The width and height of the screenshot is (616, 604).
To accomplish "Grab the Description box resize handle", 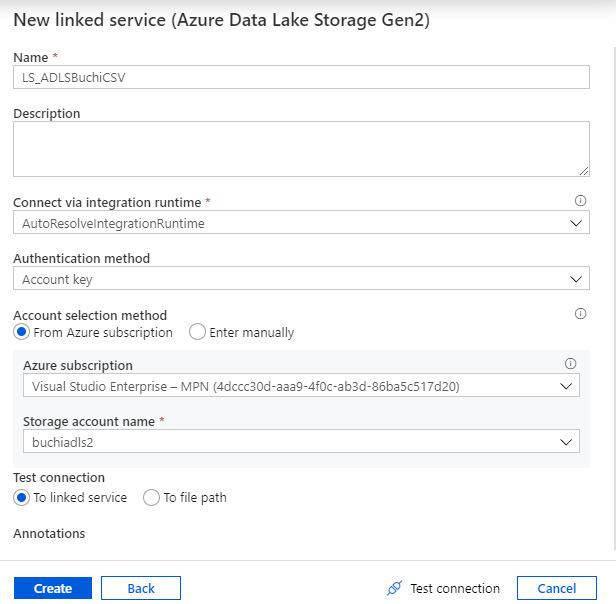I will click(583, 171).
